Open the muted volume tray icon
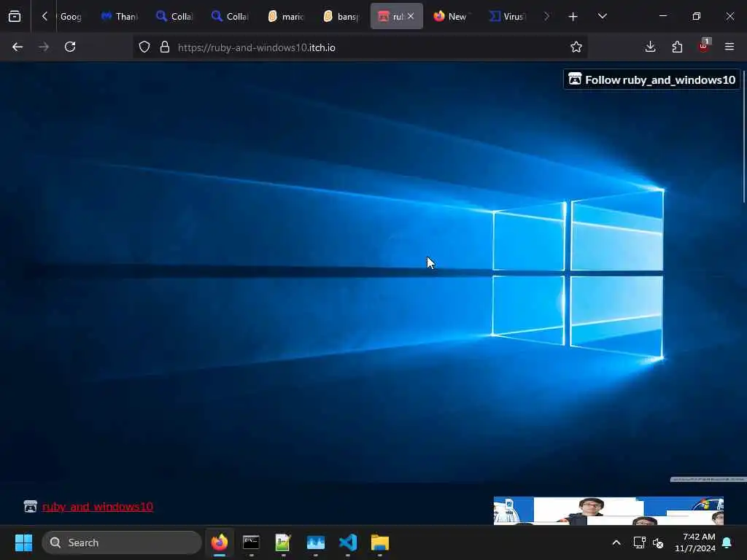 tap(658, 542)
